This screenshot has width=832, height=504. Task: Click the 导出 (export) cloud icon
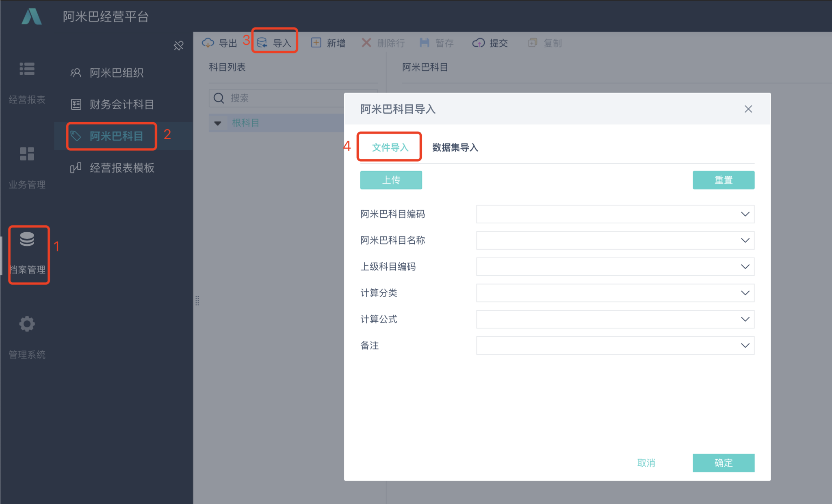pos(208,43)
